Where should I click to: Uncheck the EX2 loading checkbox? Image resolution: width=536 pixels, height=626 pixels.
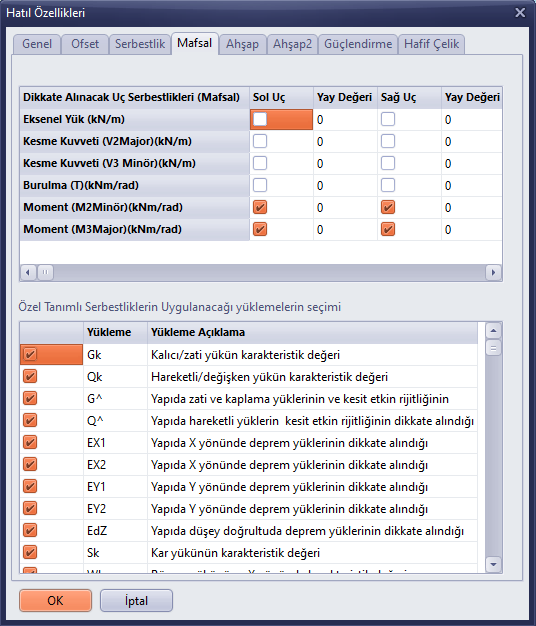tap(30, 464)
